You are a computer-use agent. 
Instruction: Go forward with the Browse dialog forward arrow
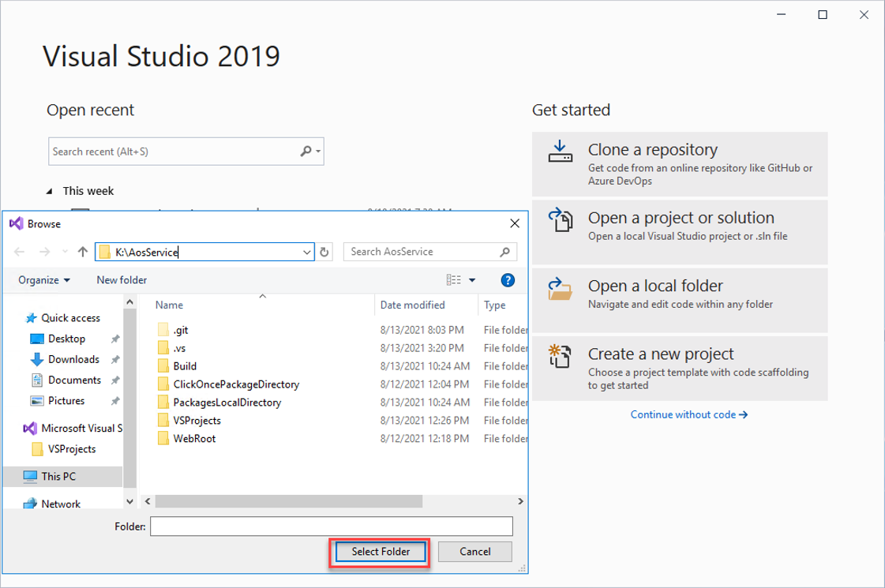(x=44, y=252)
